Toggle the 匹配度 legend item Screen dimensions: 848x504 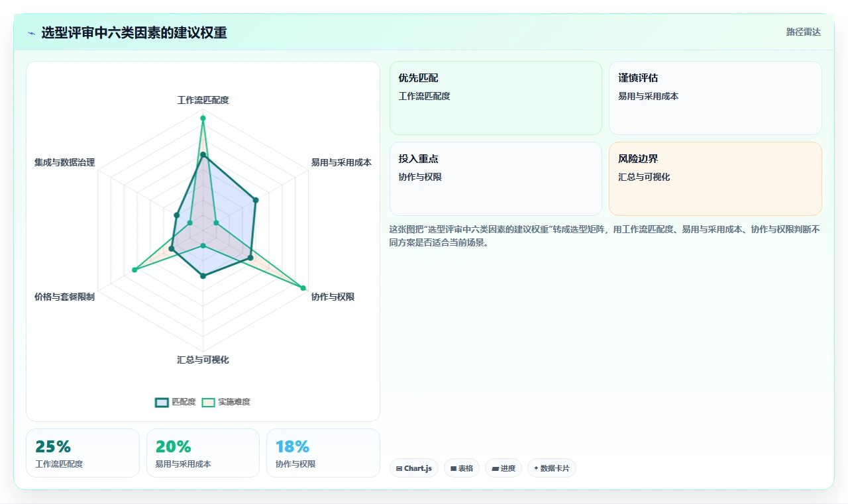coord(176,402)
